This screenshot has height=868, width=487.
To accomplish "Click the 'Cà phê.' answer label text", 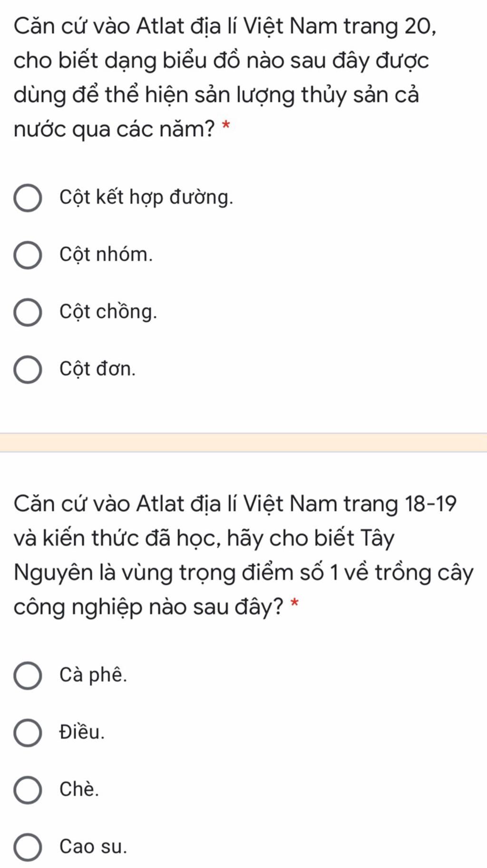I will click(x=93, y=675).
